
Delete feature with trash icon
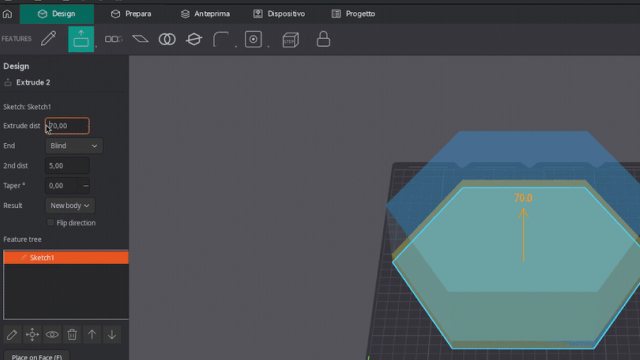pyautogui.click(x=72, y=335)
